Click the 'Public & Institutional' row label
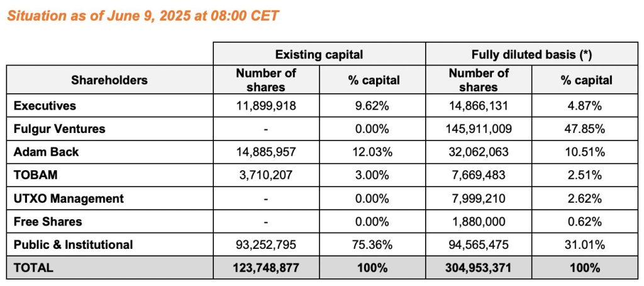This screenshot has height=286, width=644. click(x=73, y=244)
